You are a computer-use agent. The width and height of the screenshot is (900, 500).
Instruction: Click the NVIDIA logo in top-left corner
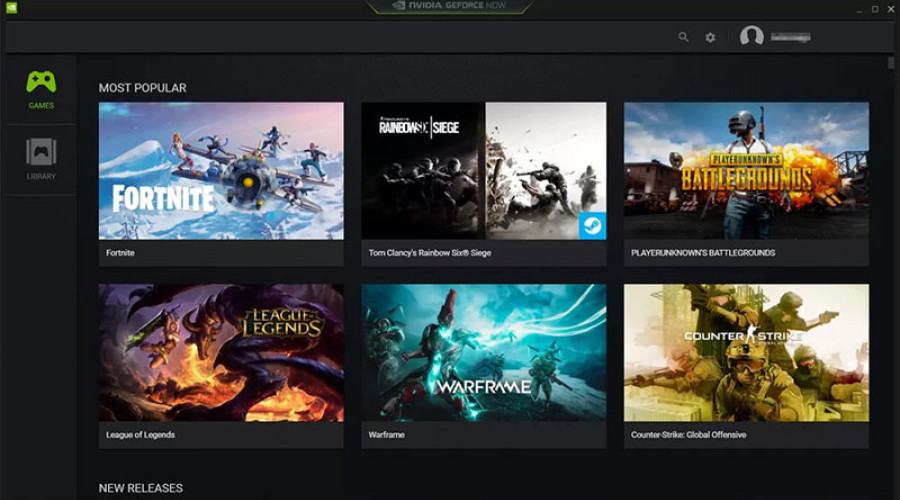[x=11, y=8]
